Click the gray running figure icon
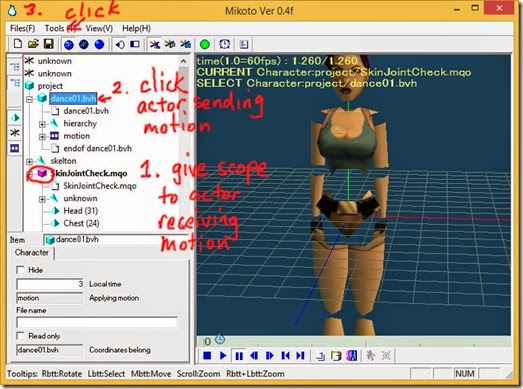 click(370, 356)
